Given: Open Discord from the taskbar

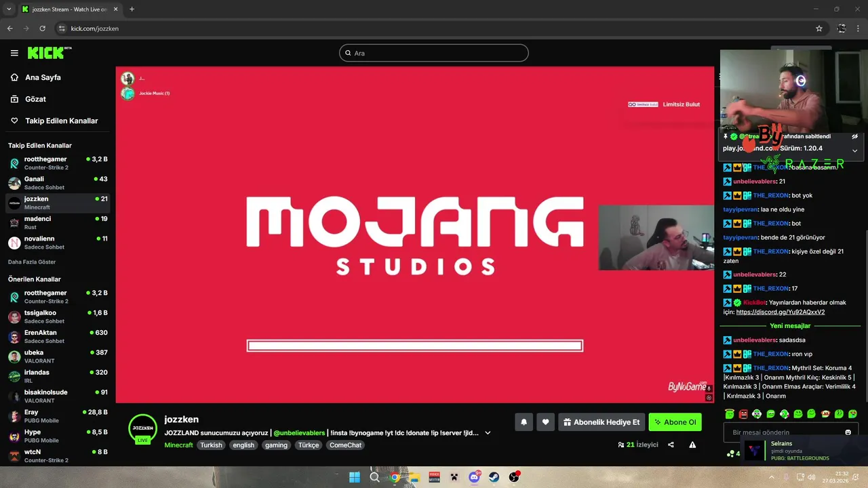Looking at the screenshot, I should pos(474,477).
